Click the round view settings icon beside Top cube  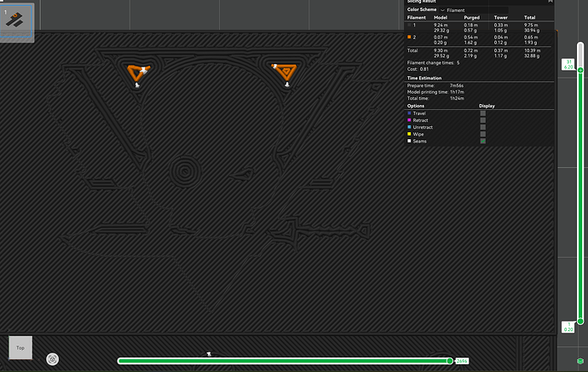tap(53, 359)
